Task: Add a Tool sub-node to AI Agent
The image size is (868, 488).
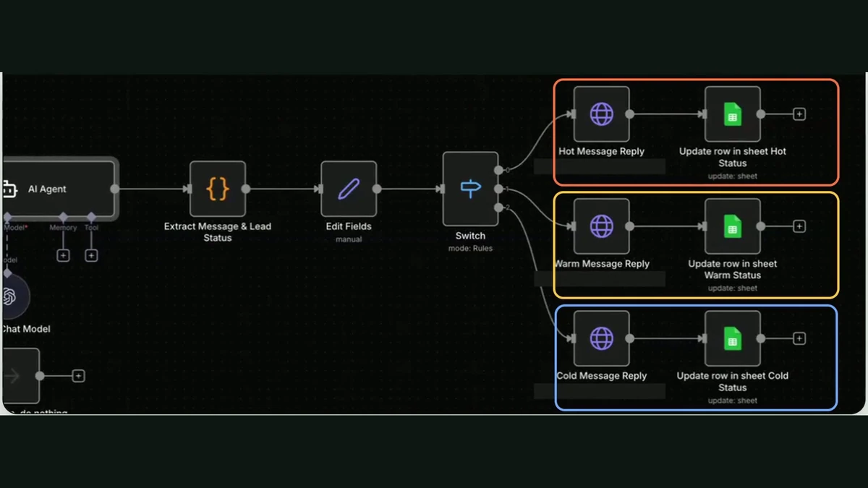Action: (x=91, y=255)
